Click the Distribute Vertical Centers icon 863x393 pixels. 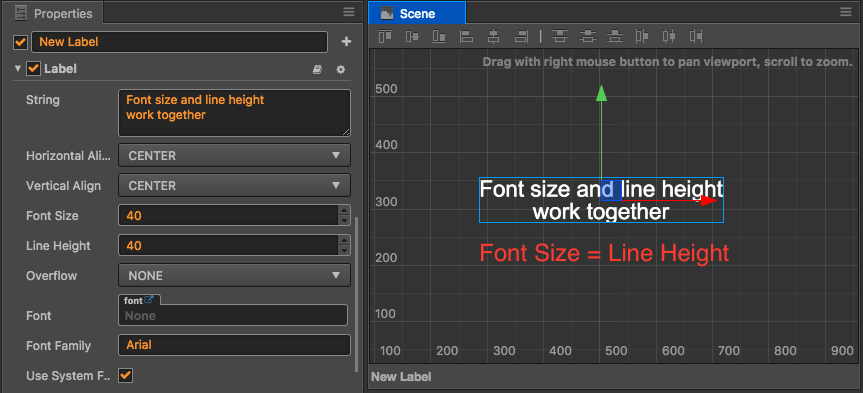tap(588, 36)
